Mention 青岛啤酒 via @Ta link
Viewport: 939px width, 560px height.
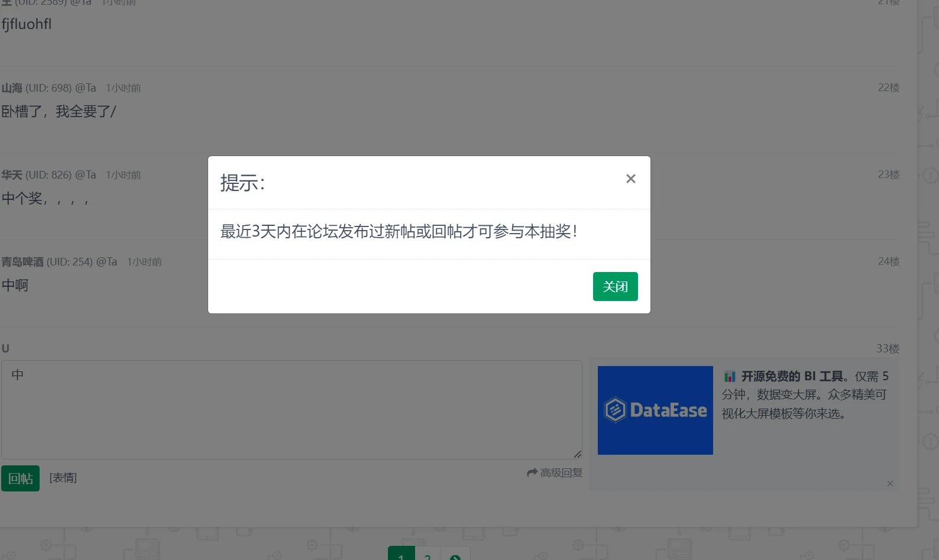(x=107, y=262)
